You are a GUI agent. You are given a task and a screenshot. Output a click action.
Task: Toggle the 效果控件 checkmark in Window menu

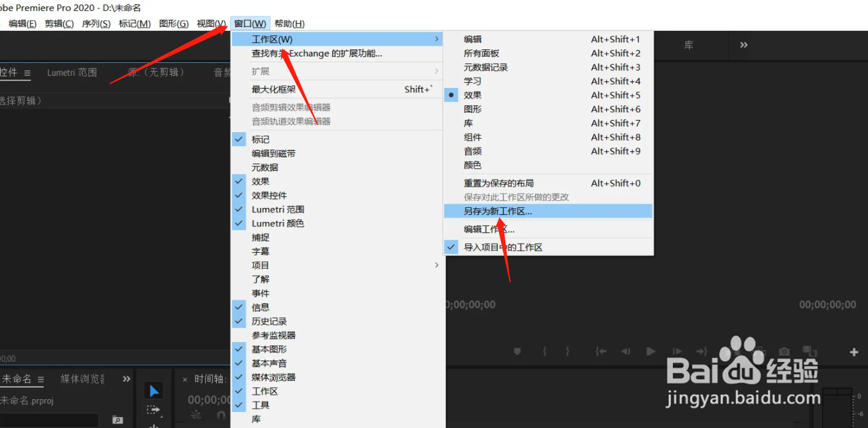(239, 195)
